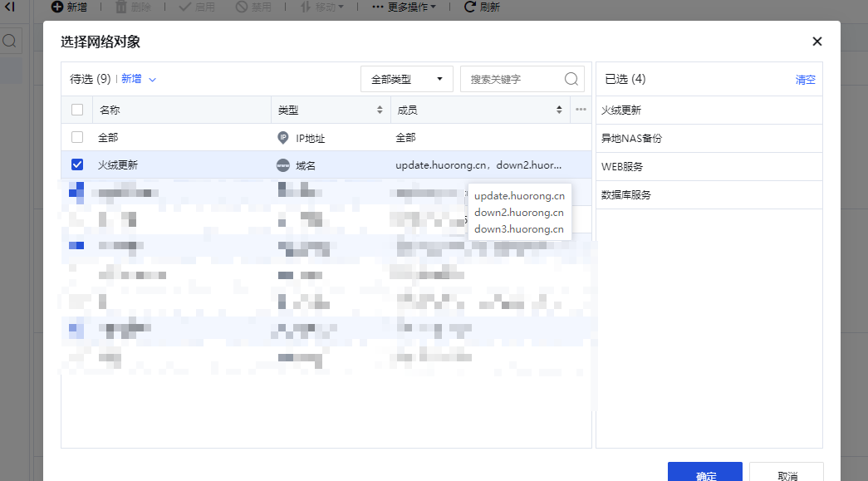Select 数据库服务 in the selected list
The width and height of the screenshot is (868, 481).
tap(626, 195)
